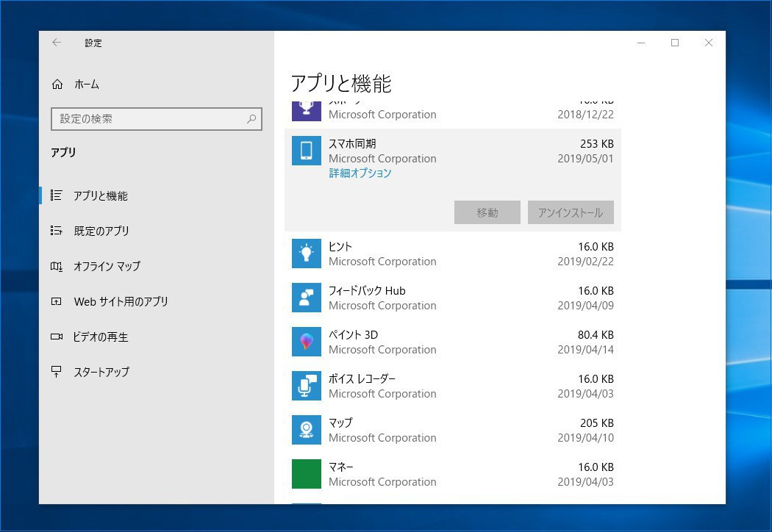Open 詳細オプション link for スマホ同期
This screenshot has height=532, width=772.
coord(360,173)
